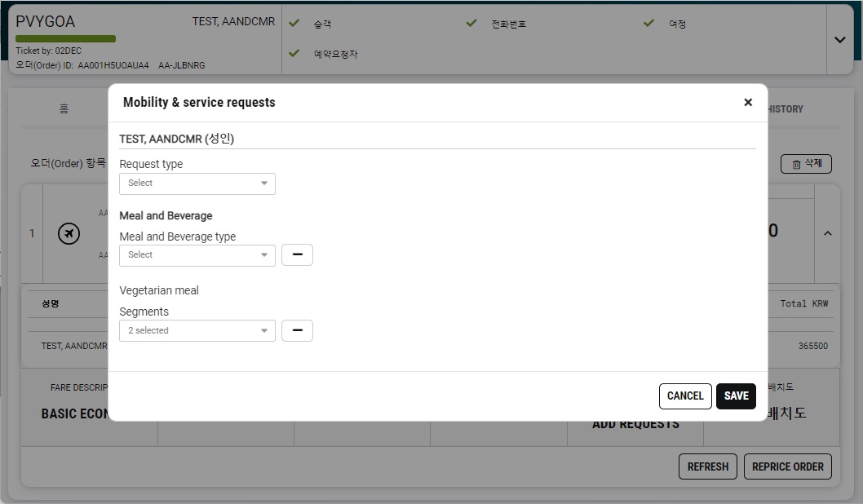Switch to the 홈 tab
This screenshot has width=863, height=504.
click(64, 108)
